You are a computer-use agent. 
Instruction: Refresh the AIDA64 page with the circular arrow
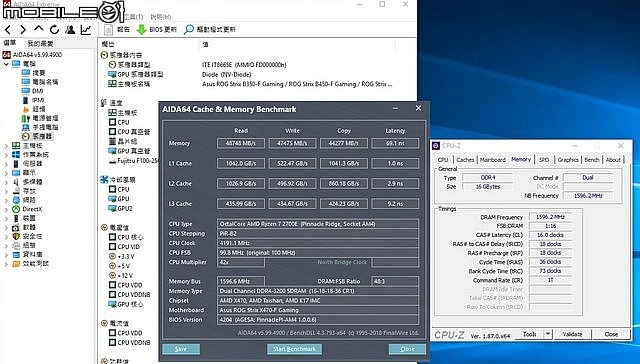(x=54, y=29)
